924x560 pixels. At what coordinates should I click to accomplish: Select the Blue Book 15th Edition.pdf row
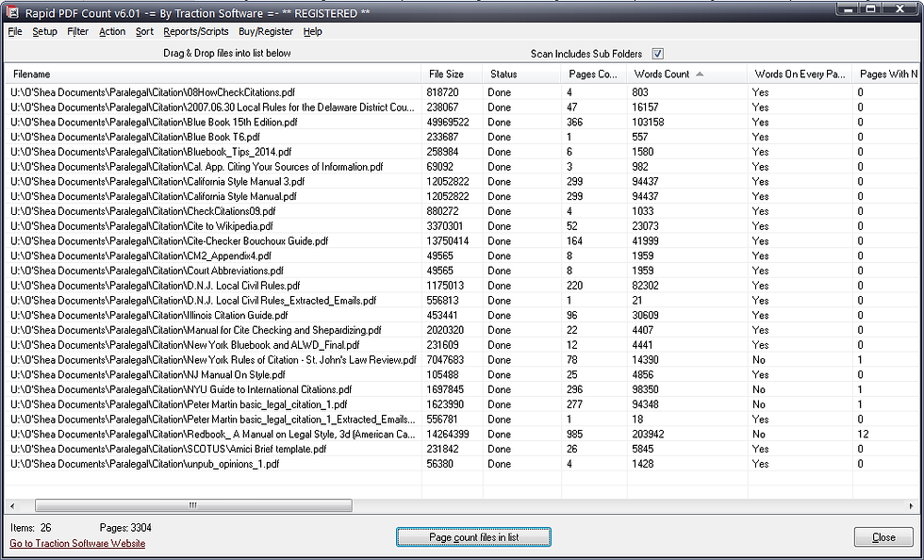pos(461,122)
